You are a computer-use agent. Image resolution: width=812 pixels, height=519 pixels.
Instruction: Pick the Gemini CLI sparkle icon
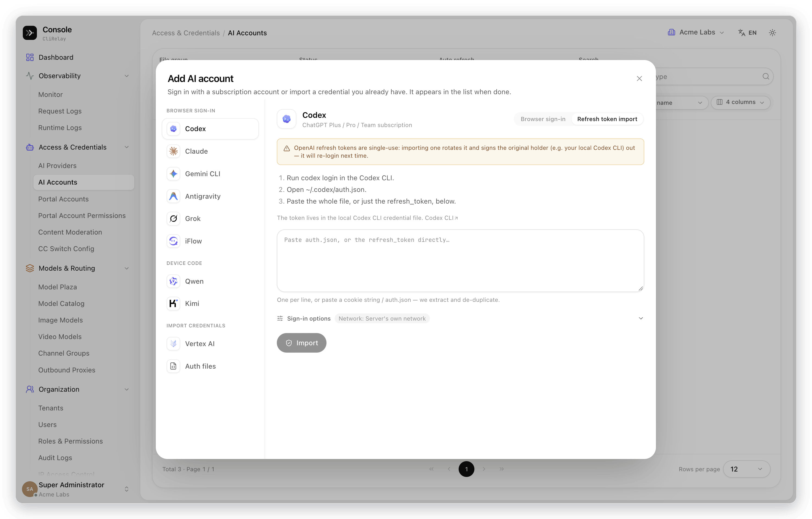(x=173, y=174)
